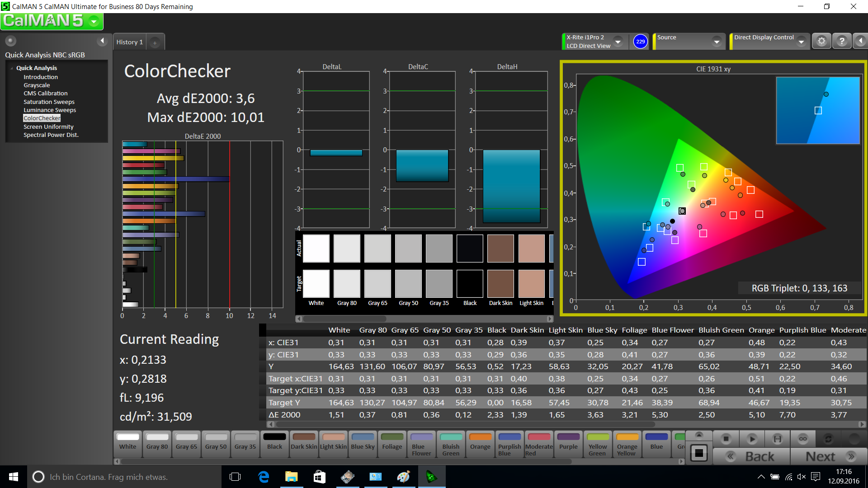The height and width of the screenshot is (488, 868).
Task: Click the blue 229 meter timer circle
Action: click(640, 42)
